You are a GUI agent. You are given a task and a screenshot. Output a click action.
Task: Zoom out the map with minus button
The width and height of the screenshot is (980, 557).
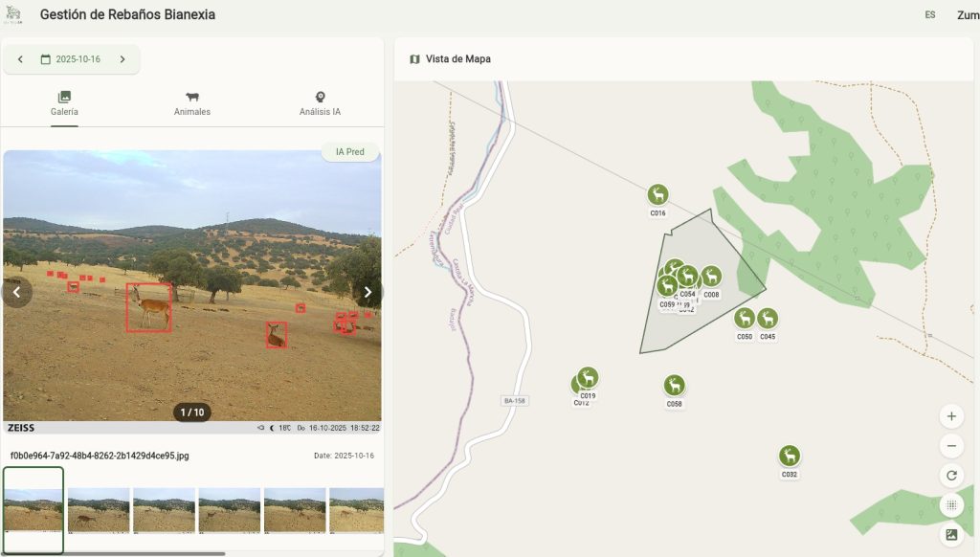tap(951, 446)
